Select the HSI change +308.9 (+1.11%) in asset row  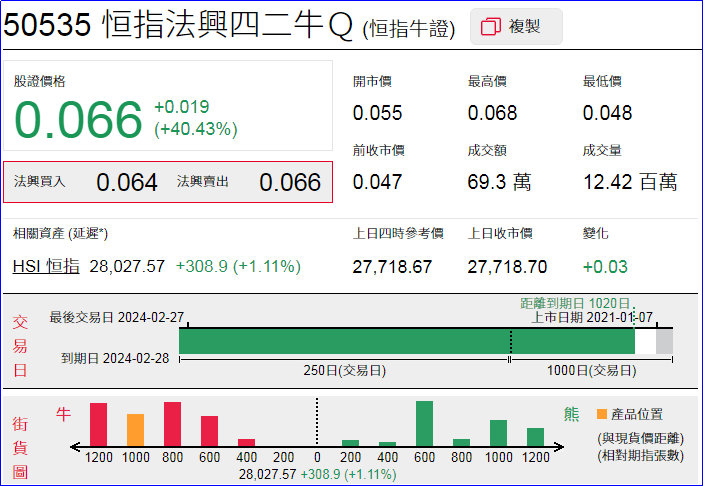tap(238, 266)
